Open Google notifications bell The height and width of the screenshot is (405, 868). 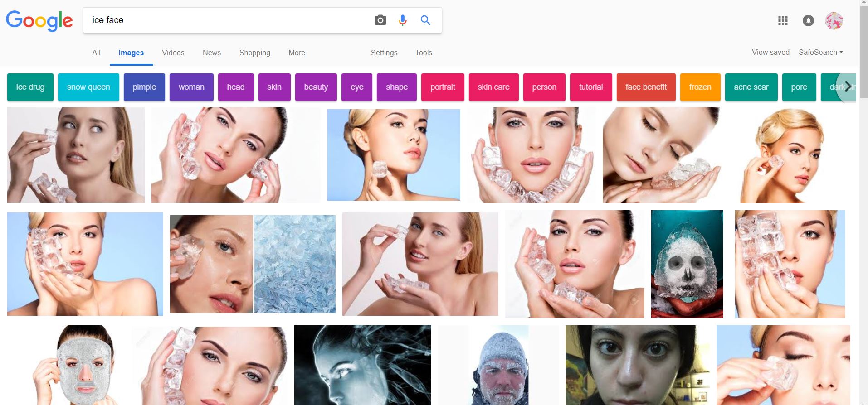point(808,20)
